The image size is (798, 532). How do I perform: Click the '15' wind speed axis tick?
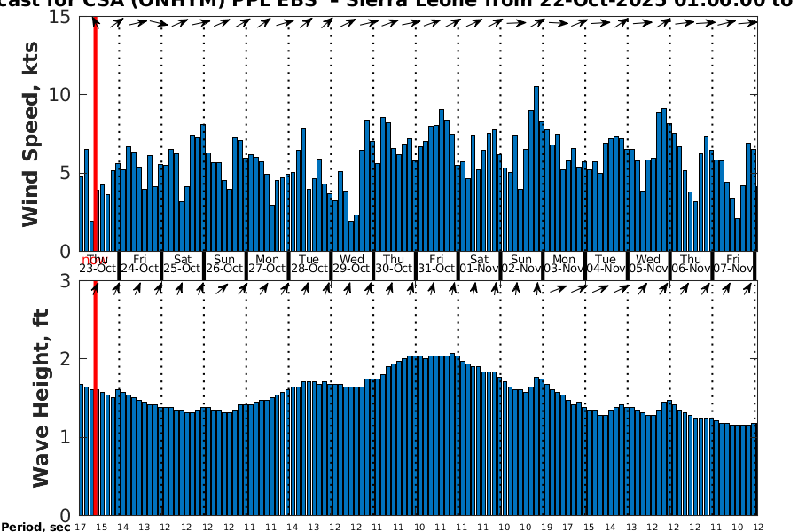tap(61, 18)
